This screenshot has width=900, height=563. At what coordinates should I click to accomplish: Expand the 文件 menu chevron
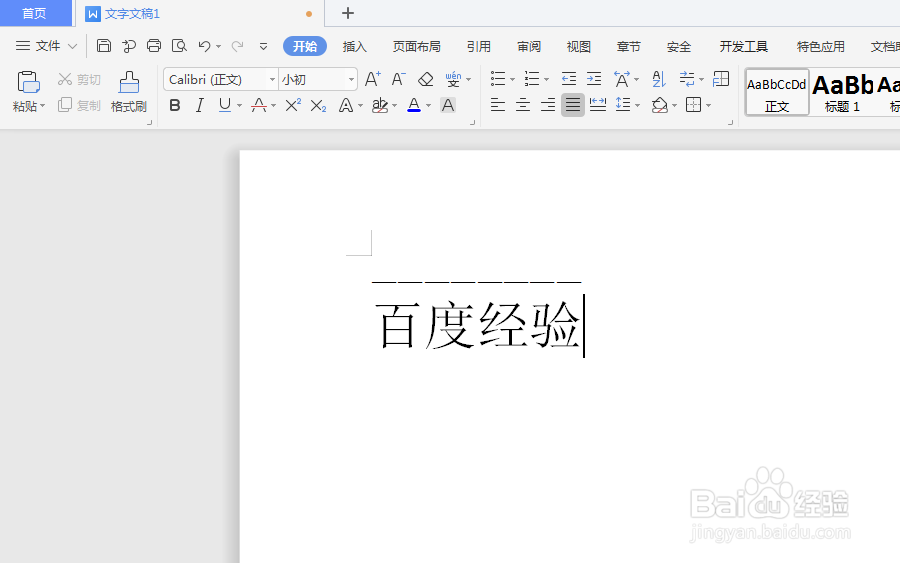coord(72,46)
